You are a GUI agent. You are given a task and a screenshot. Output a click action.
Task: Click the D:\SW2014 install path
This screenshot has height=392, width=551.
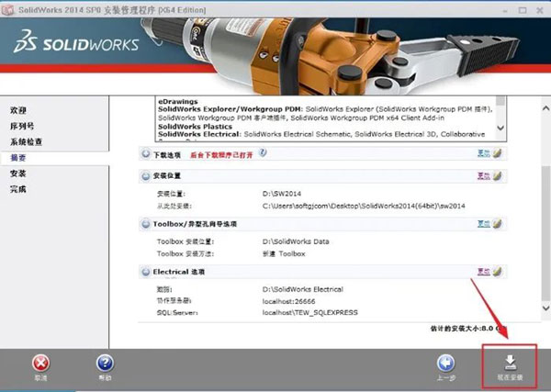pos(282,194)
